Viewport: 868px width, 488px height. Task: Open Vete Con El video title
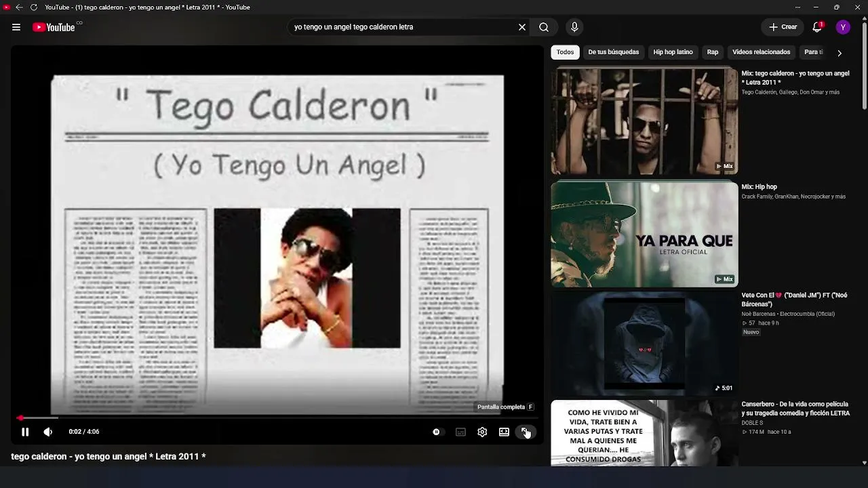(x=795, y=300)
